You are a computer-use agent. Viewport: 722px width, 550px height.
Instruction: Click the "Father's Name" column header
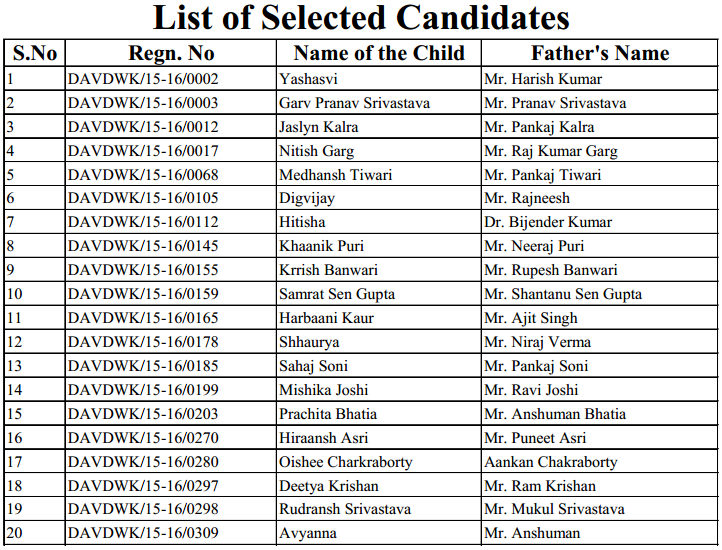599,54
